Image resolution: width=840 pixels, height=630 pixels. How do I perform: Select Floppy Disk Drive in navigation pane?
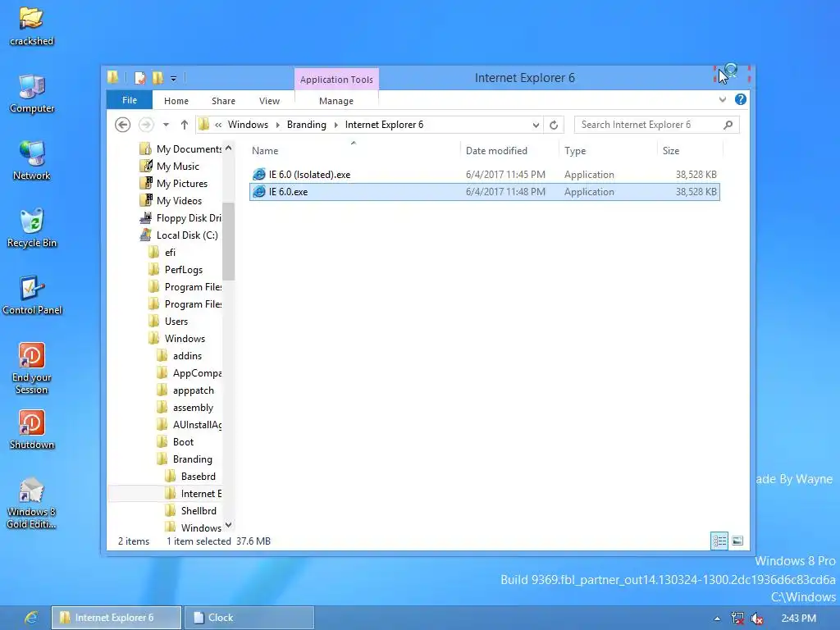coord(180,218)
